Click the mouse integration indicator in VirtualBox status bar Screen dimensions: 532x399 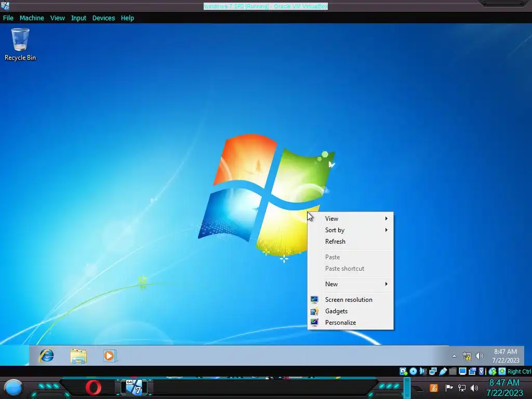493,371
